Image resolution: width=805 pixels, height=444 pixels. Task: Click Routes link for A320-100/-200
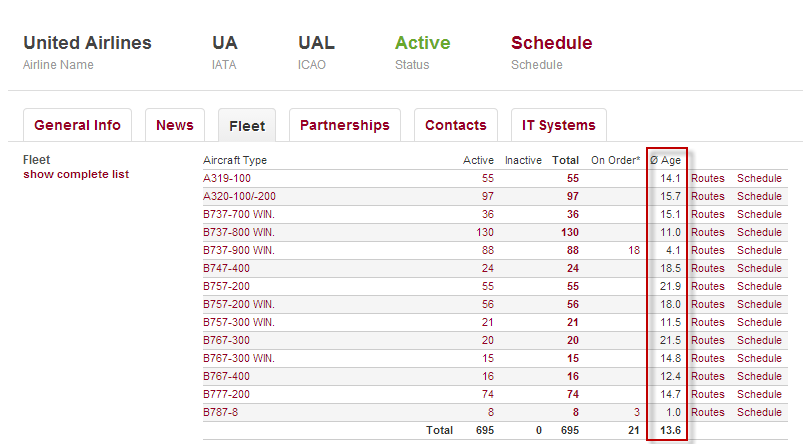[708, 196]
